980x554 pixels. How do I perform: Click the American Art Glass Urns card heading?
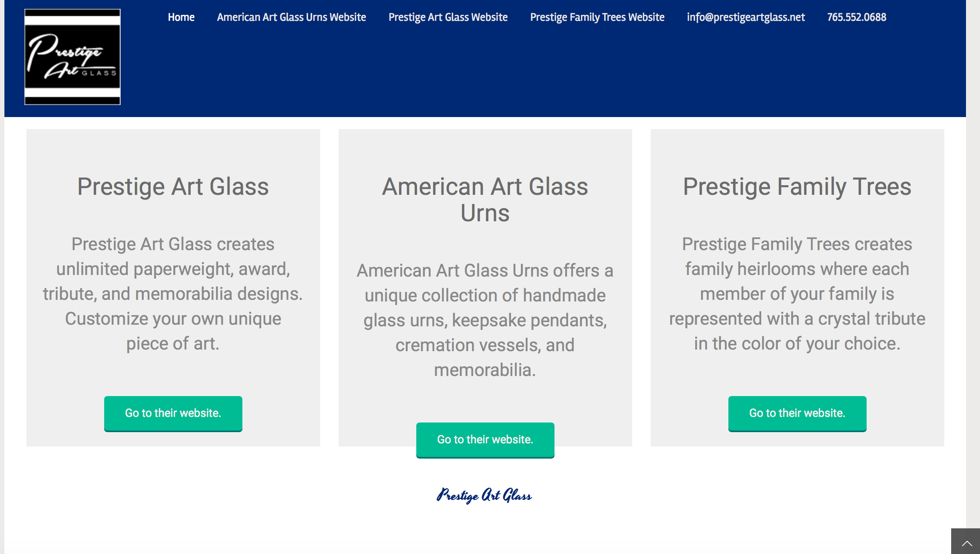pyautogui.click(x=485, y=200)
